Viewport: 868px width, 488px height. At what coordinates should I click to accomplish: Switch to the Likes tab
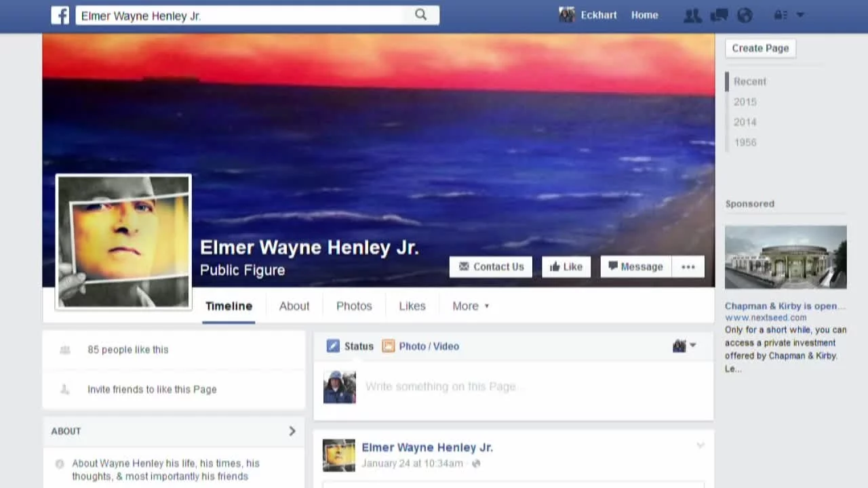click(x=412, y=306)
